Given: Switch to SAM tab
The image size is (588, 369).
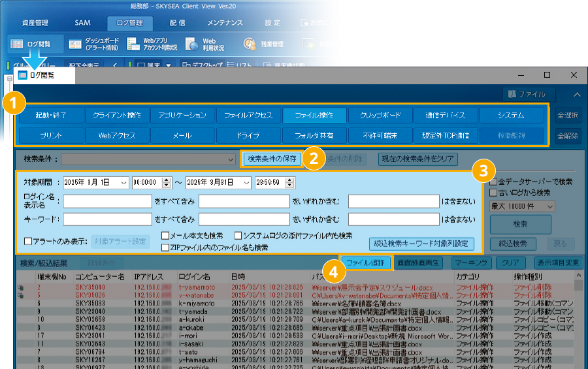Looking at the screenshot, I should click(x=82, y=23).
